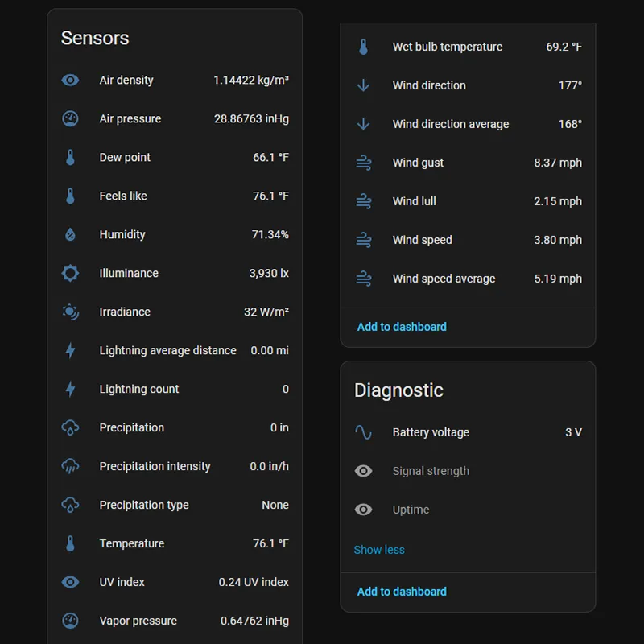
Task: Click the Humidity water-percent icon
Action: pyautogui.click(x=71, y=234)
